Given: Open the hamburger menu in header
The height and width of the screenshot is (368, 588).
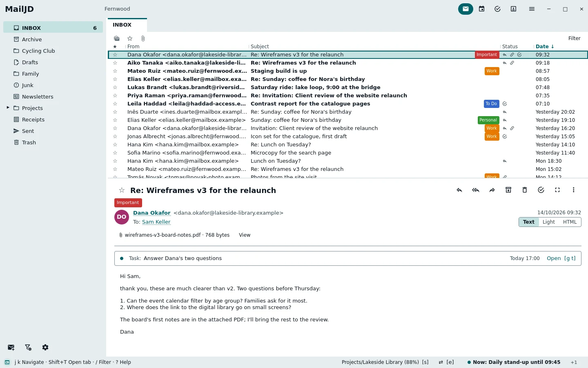Looking at the screenshot, I should click(532, 9).
